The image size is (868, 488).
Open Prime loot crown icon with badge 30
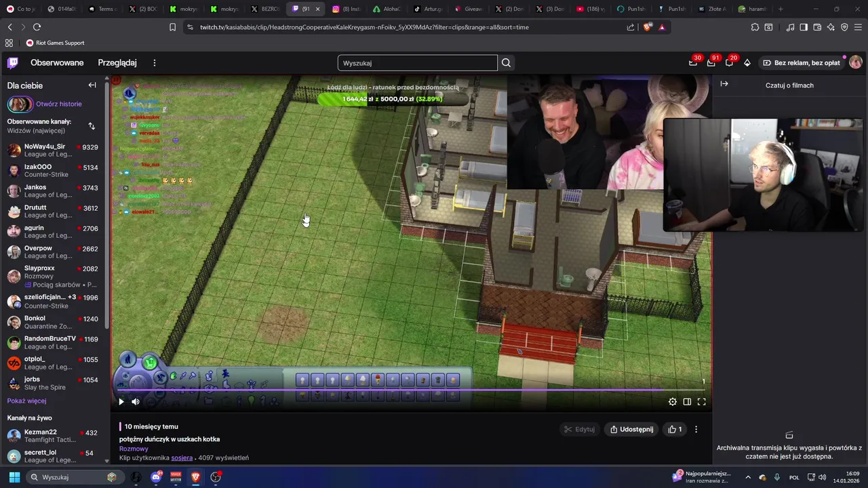(693, 63)
